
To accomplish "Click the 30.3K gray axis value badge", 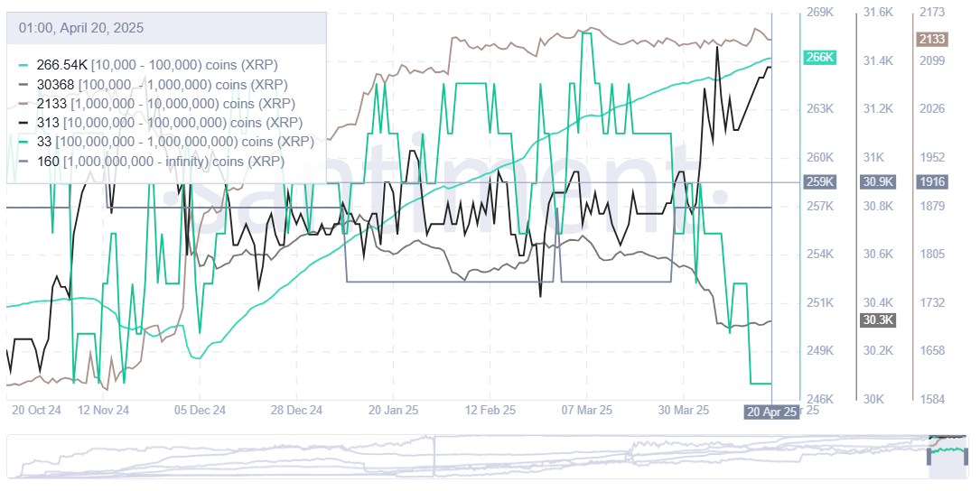I will [x=878, y=320].
